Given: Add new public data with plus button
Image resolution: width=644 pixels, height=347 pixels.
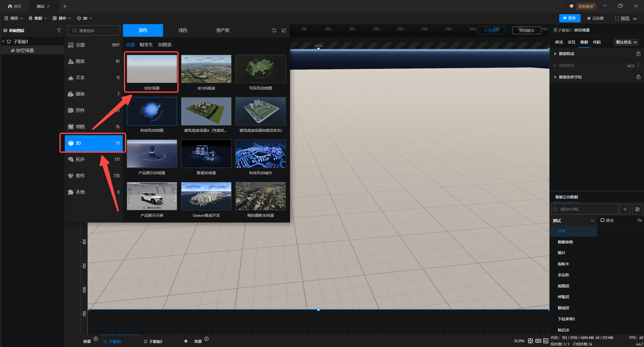Looking at the screenshot, I should [625, 209].
